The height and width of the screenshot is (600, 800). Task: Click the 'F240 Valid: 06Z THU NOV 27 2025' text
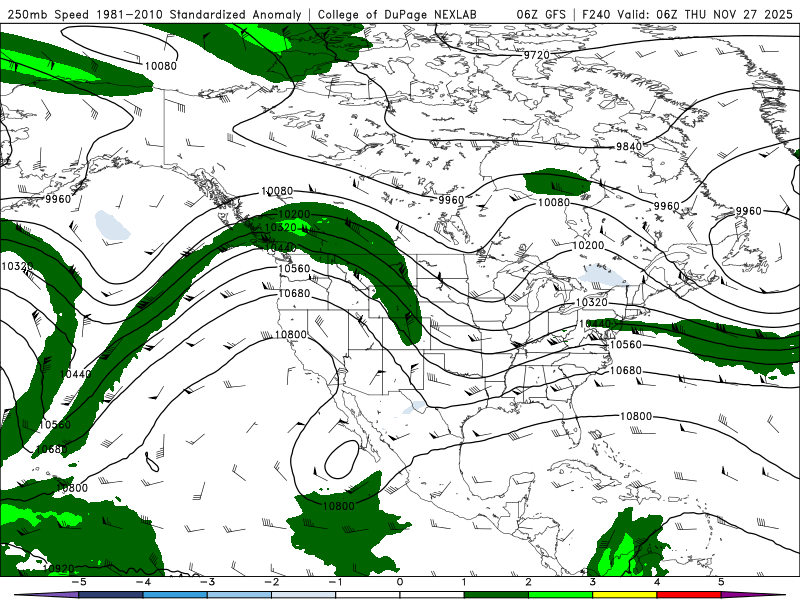pyautogui.click(x=687, y=14)
